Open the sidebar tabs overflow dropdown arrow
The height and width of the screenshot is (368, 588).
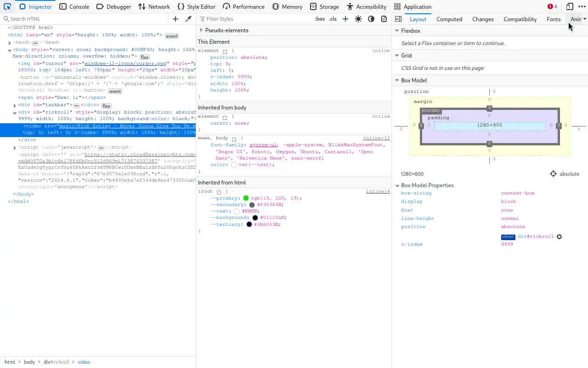click(584, 19)
